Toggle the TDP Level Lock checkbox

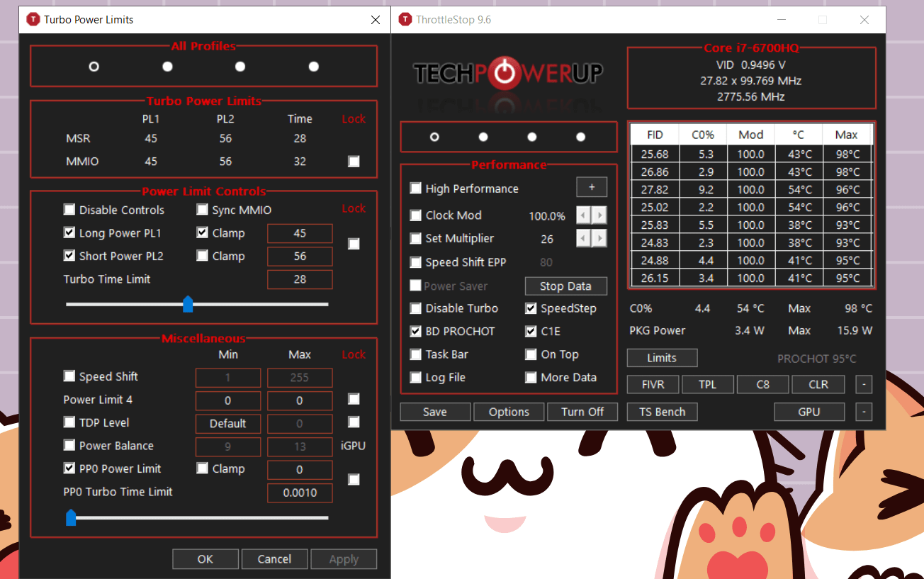point(354,422)
